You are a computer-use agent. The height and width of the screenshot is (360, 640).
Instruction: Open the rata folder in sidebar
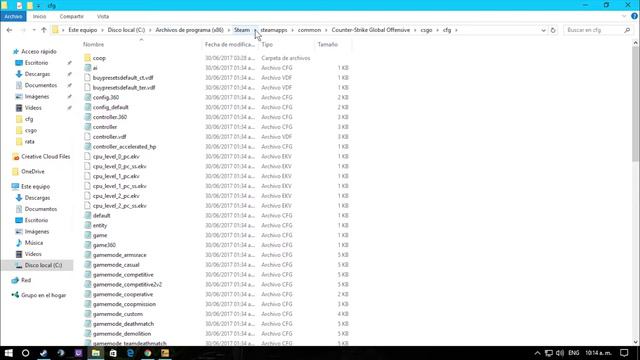click(29, 142)
